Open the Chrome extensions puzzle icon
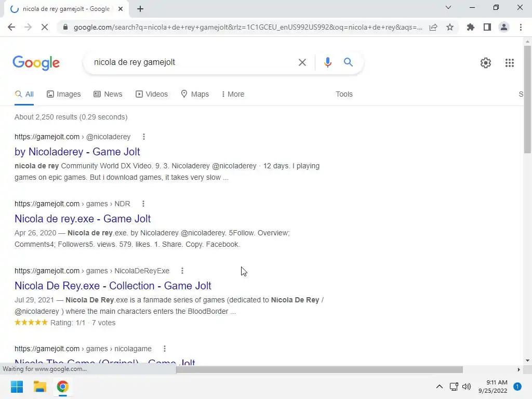The width and height of the screenshot is (532, 399). pos(470,27)
